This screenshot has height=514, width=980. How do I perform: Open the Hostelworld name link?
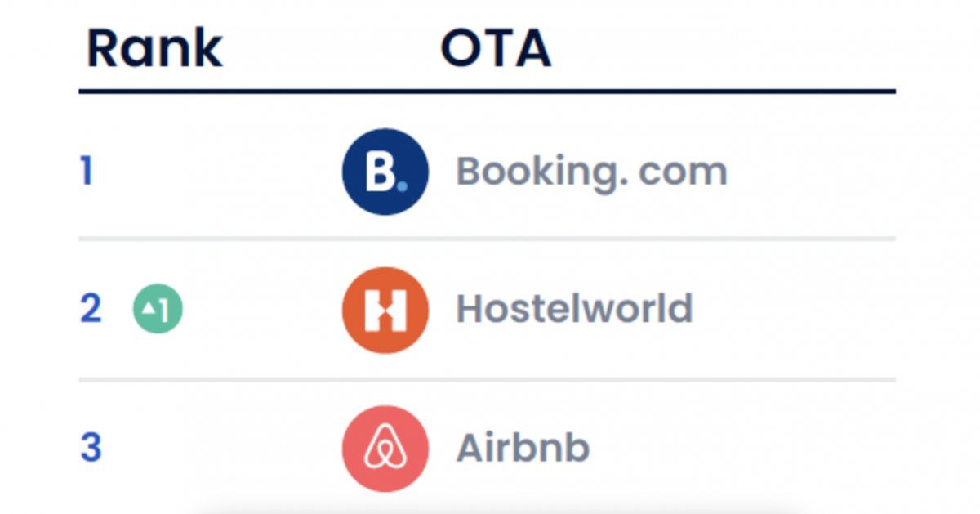point(574,309)
